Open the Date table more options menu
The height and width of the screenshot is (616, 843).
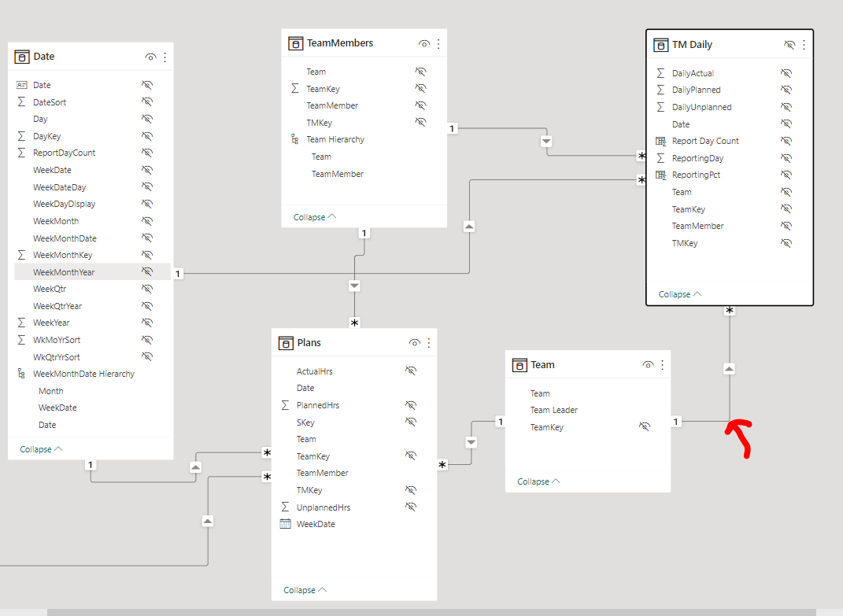[165, 57]
